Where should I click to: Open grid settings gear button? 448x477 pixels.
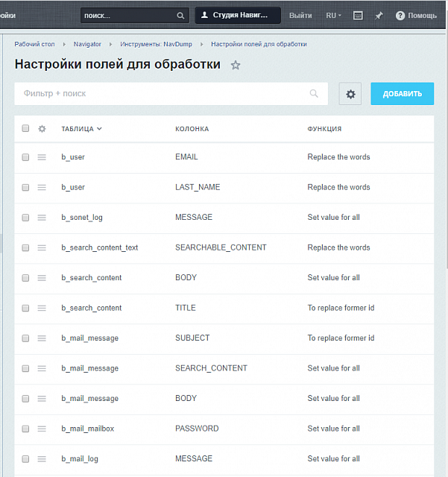pos(350,94)
